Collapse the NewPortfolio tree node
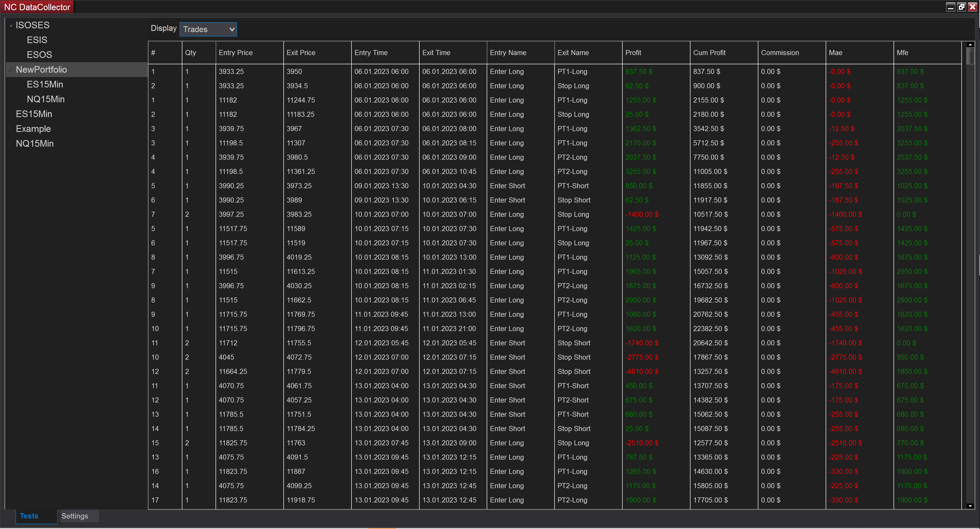This screenshot has height=529, width=980. pos(11,70)
